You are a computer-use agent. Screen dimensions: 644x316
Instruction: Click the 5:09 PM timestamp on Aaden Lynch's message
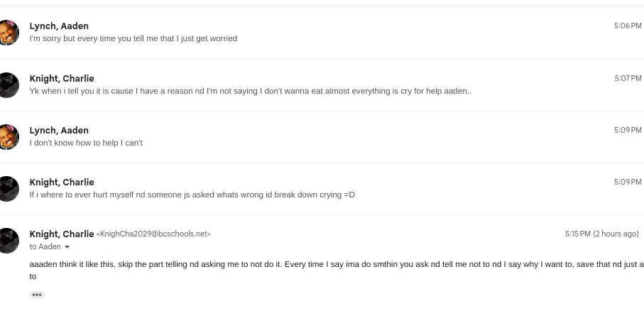[x=627, y=130]
